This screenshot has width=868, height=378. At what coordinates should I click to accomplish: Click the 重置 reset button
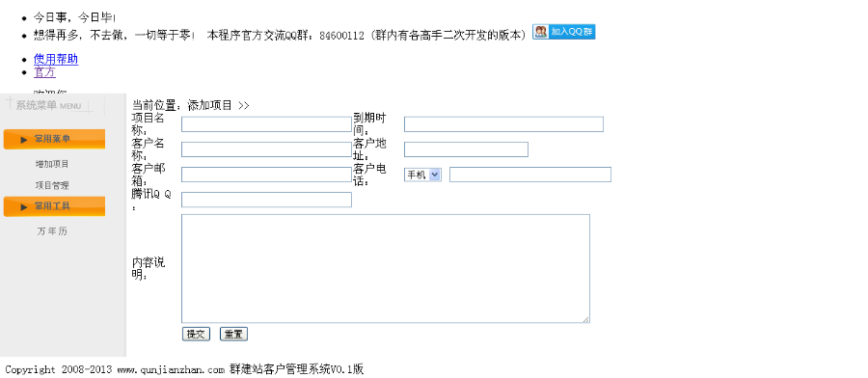[233, 334]
